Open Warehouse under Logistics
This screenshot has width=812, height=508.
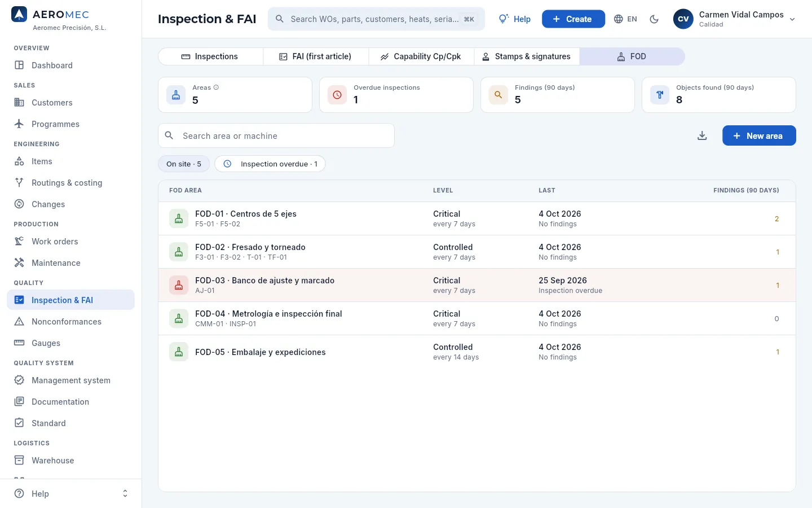click(70, 461)
